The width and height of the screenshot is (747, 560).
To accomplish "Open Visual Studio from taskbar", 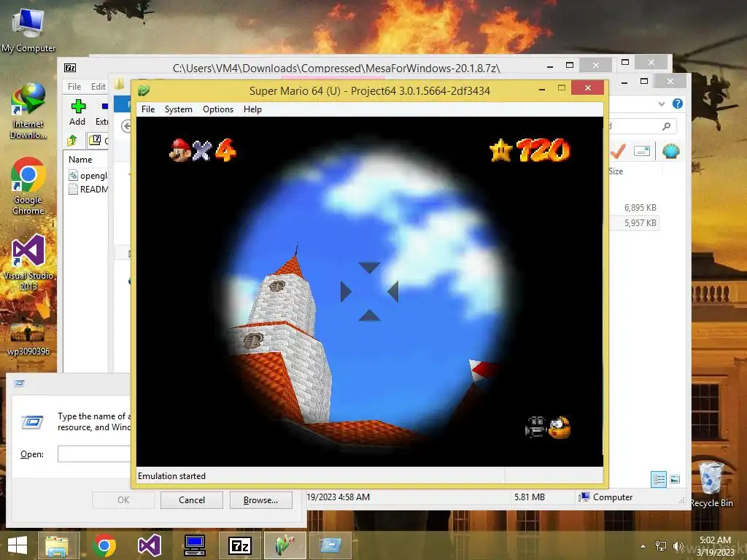I will [149, 545].
